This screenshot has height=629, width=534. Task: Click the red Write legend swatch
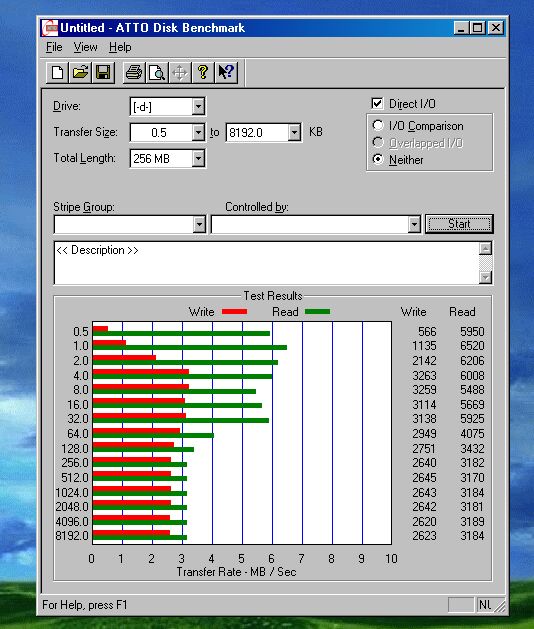[x=234, y=311]
